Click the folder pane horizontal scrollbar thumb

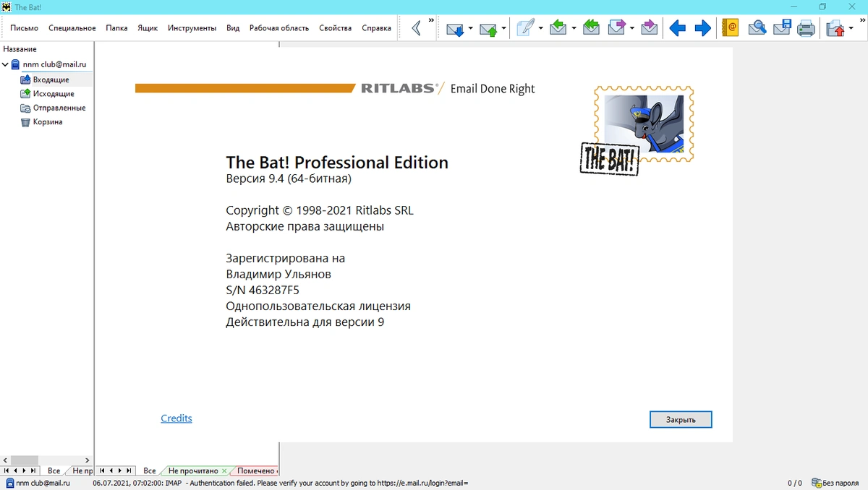[24, 460]
